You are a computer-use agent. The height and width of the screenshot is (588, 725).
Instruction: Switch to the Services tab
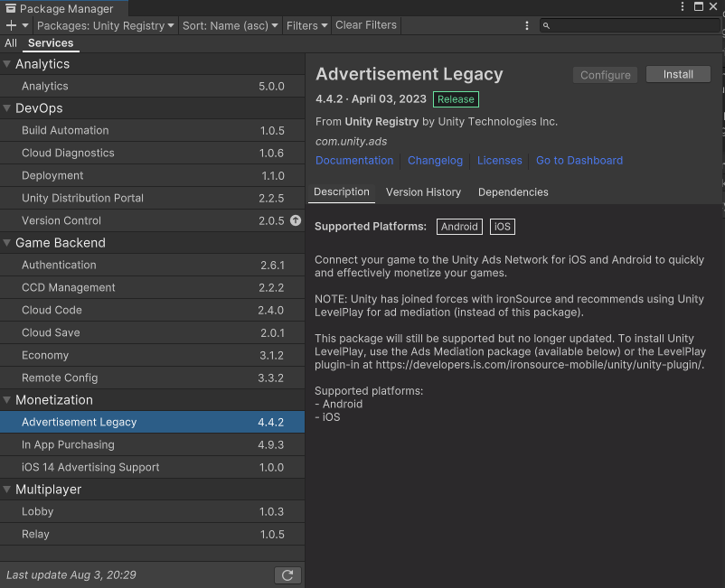click(x=51, y=43)
